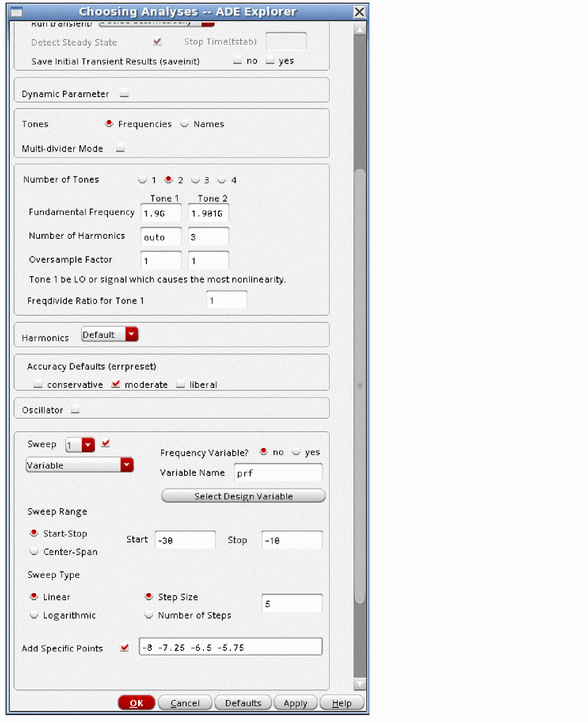This screenshot has width=588, height=722.
Task: Set Number of Tones to 3
Action: 195,180
